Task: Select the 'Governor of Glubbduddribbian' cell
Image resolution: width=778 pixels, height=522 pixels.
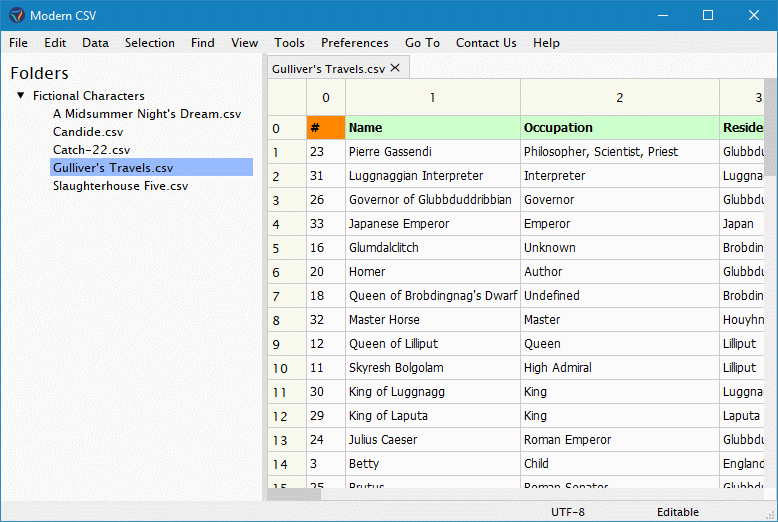Action: click(433, 199)
